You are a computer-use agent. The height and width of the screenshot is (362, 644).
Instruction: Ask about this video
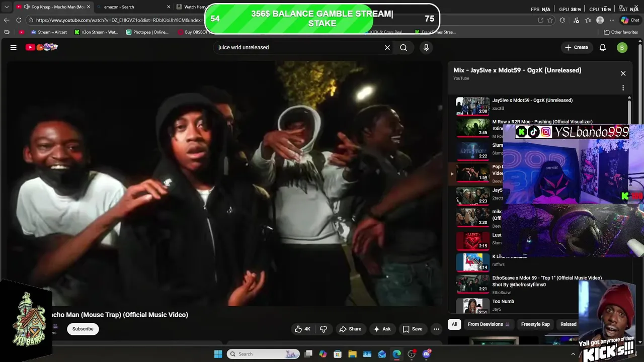pos(382,329)
